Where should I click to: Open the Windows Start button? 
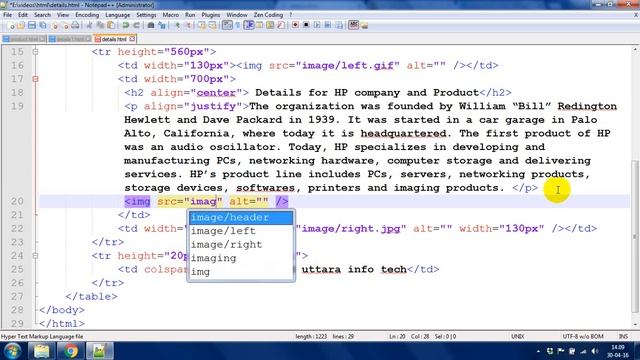coord(12,351)
